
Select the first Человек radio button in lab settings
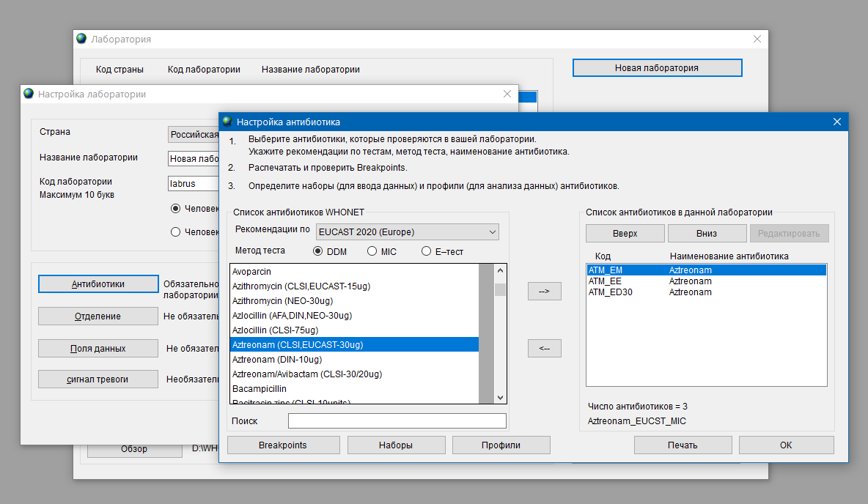click(175, 209)
